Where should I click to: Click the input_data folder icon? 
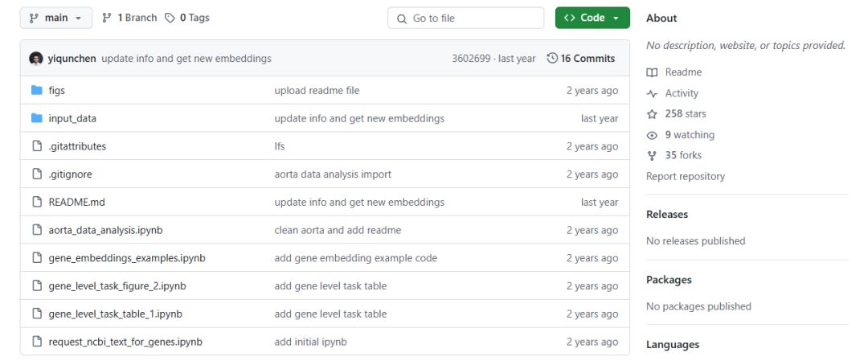click(36, 119)
